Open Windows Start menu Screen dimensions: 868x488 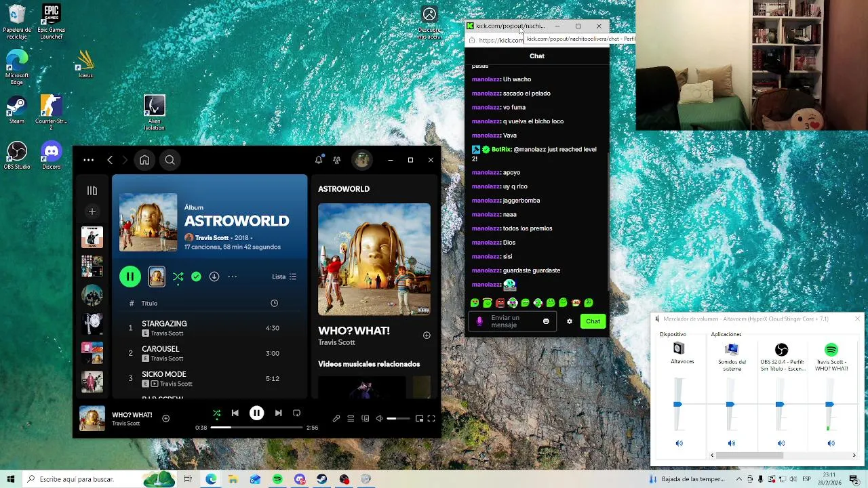(11, 479)
